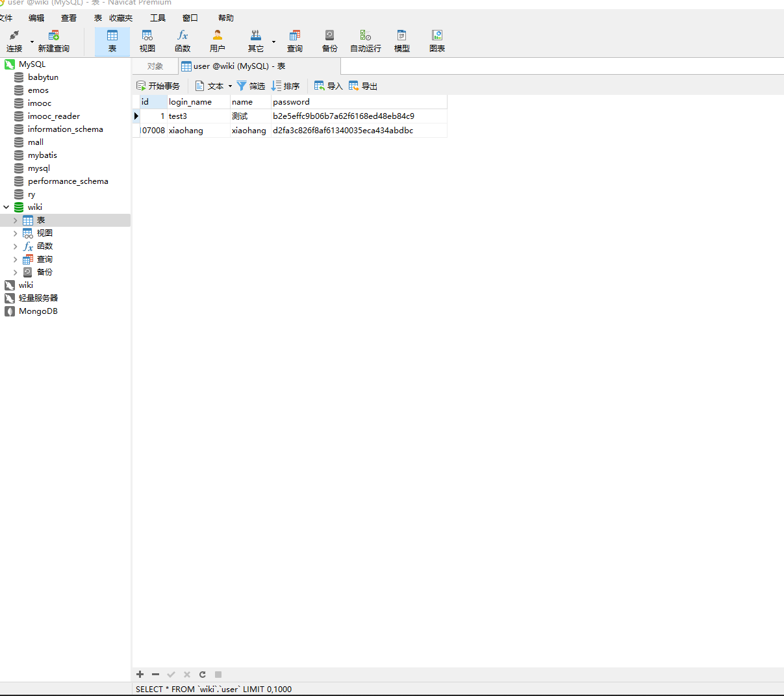Open the 编辑 menu
This screenshot has width=784, height=696.
(36, 18)
